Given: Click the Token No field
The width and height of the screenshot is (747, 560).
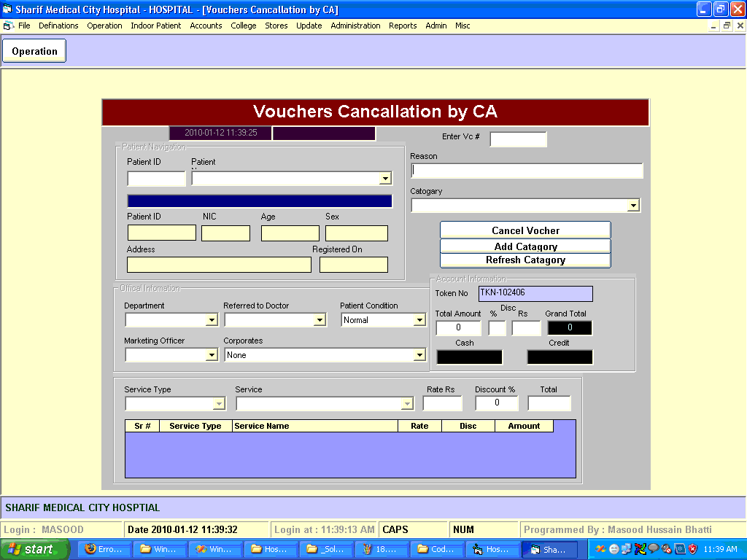Looking at the screenshot, I should 535,293.
